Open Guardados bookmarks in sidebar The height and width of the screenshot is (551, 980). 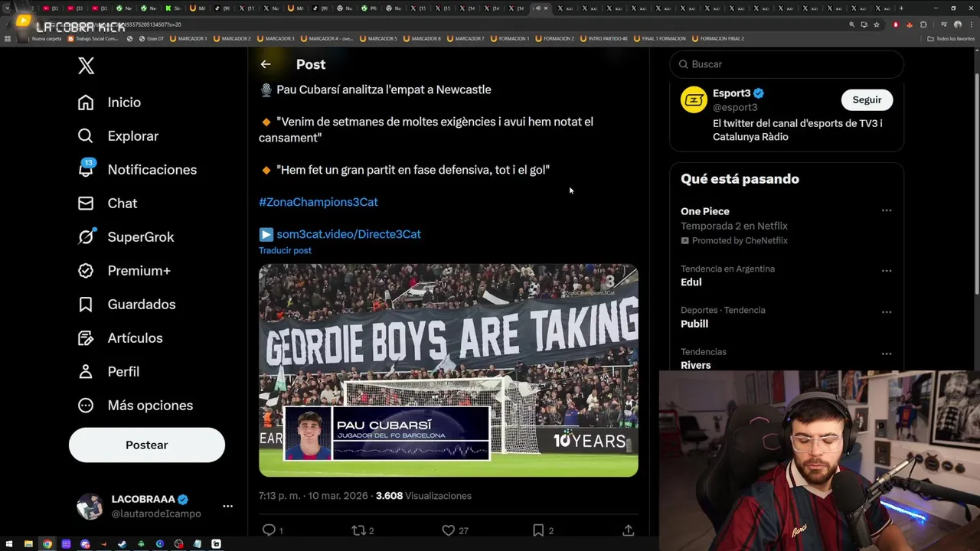126,305
